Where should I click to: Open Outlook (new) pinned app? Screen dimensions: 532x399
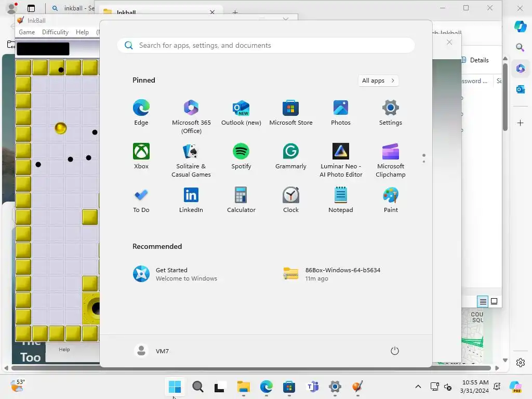pyautogui.click(x=241, y=113)
